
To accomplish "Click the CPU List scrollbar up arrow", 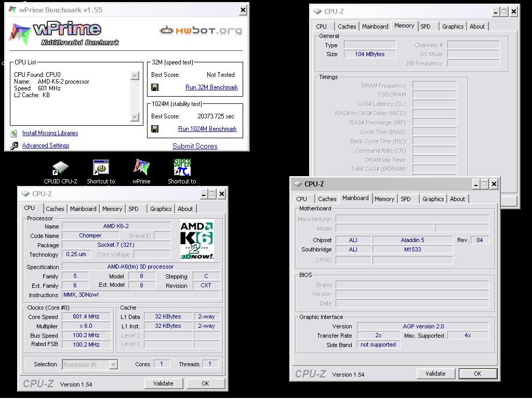I will pos(135,75).
